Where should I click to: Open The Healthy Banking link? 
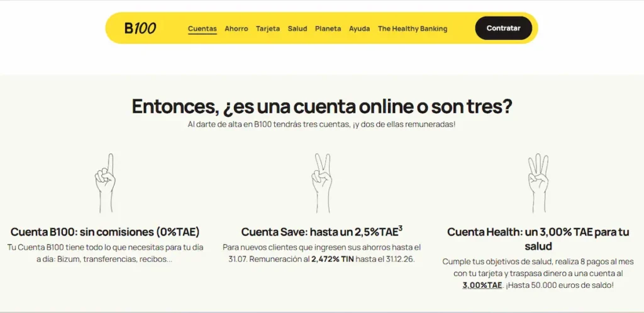(413, 29)
